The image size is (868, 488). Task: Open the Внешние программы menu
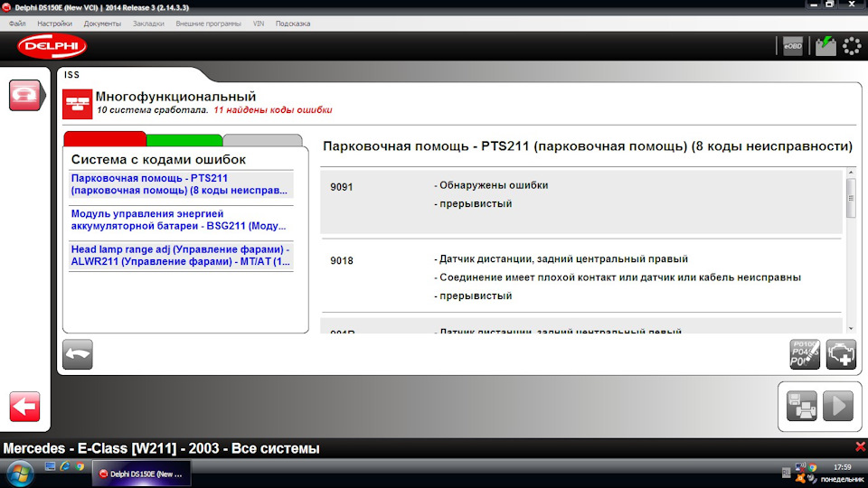(208, 23)
